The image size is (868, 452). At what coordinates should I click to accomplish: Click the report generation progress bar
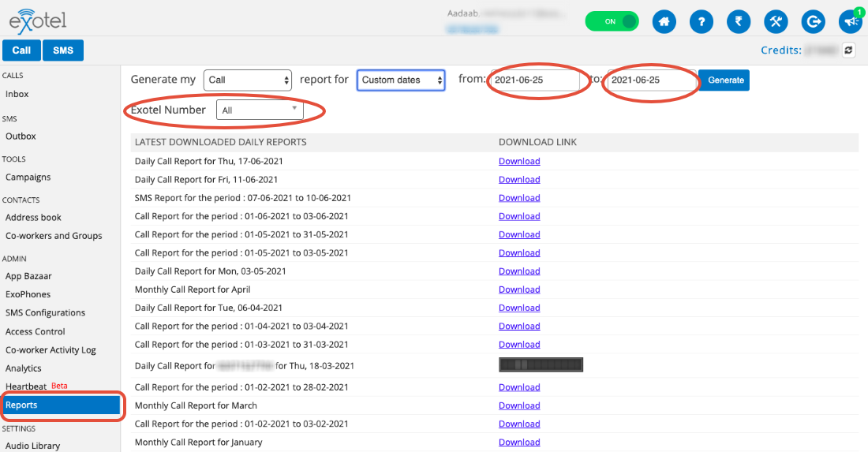click(x=541, y=364)
